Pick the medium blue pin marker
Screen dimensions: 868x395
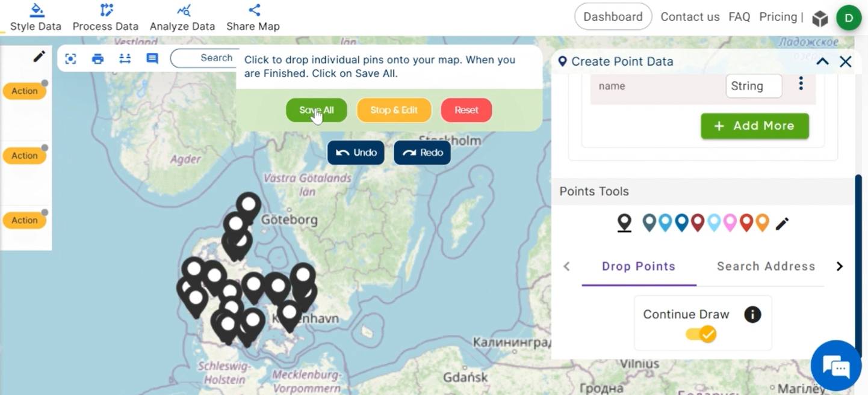[665, 223]
